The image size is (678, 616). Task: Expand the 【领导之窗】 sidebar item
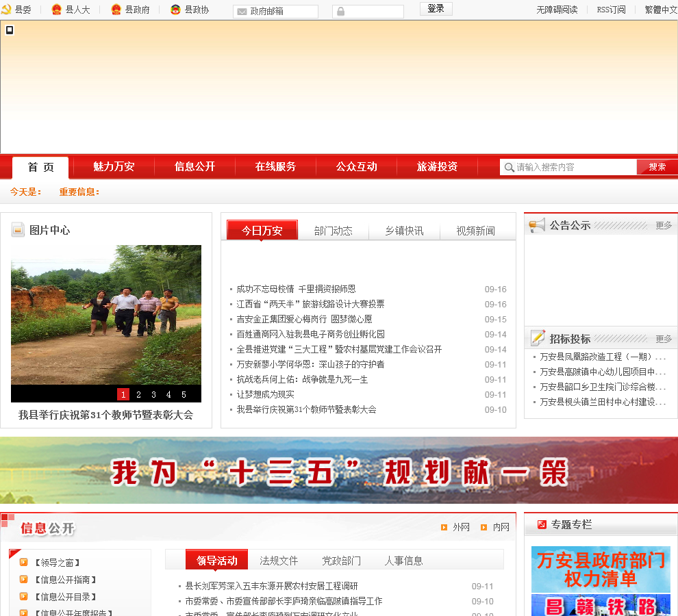(57, 563)
